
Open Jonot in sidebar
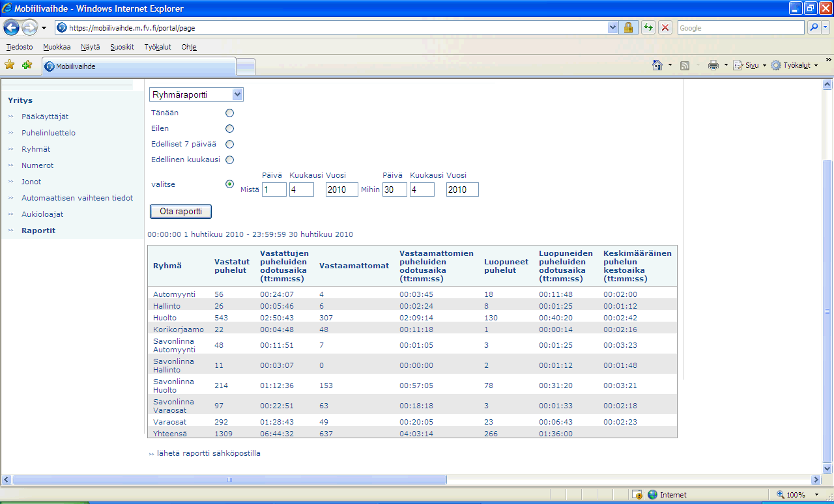pyautogui.click(x=31, y=182)
